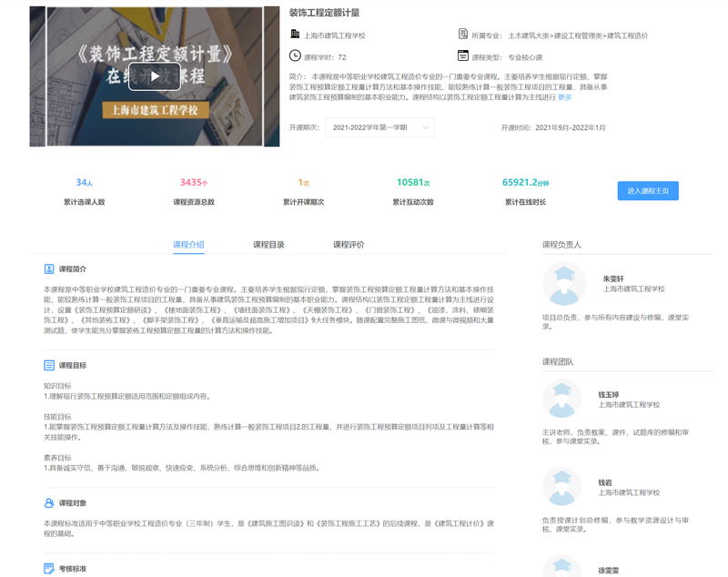This screenshot has height=577, width=728.
Task: Click the course type icon beside 课程类型
Action: click(x=463, y=56)
